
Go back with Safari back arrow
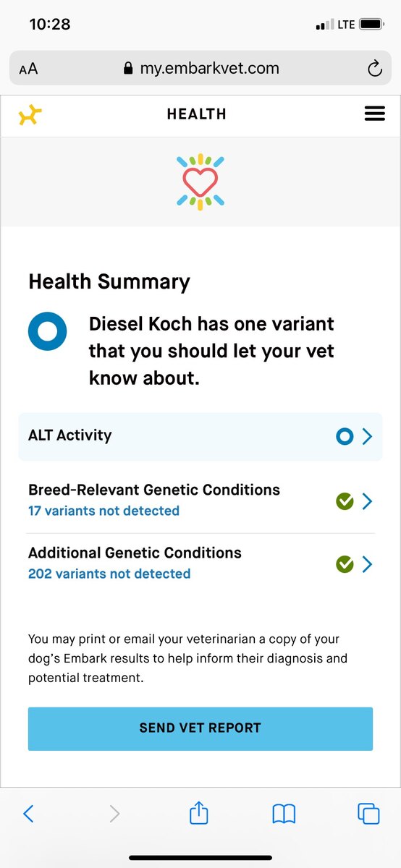click(28, 814)
